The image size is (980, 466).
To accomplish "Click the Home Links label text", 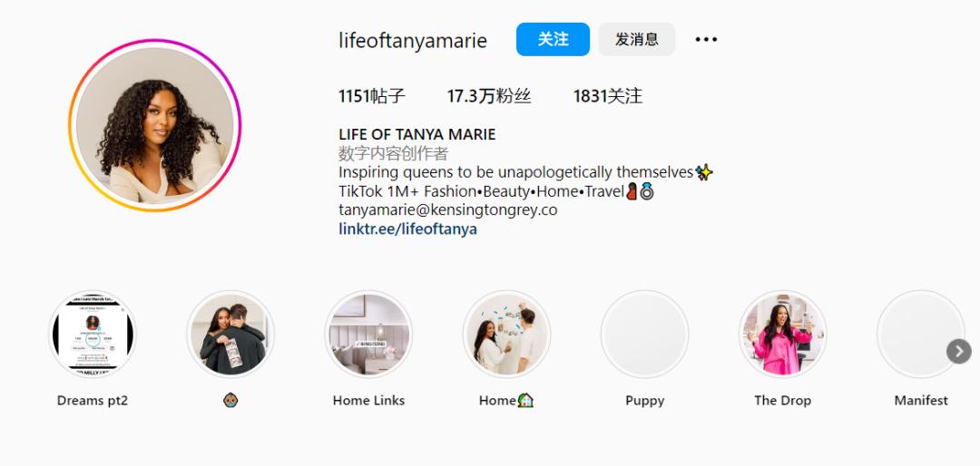I will click(368, 401).
